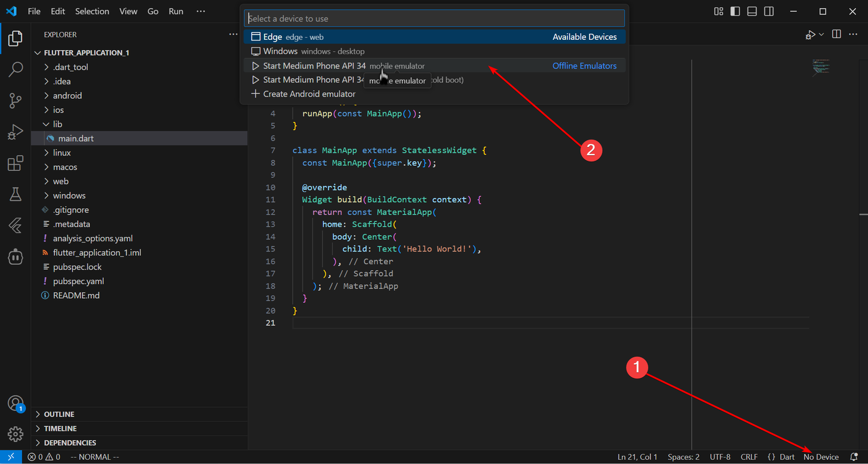The width and height of the screenshot is (868, 464).
Task: Open the Extensions view
Action: point(15,164)
